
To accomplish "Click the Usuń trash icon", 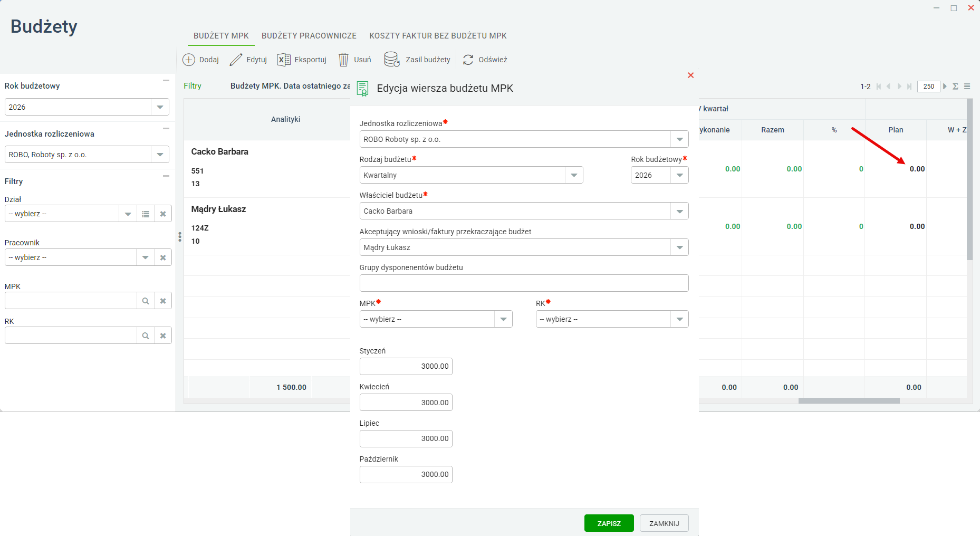I will click(343, 60).
